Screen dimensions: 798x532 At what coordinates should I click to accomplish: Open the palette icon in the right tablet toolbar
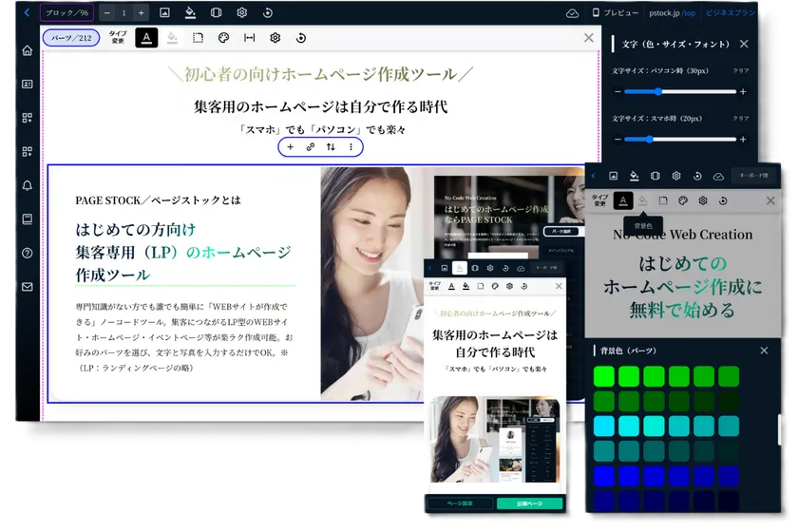683,200
